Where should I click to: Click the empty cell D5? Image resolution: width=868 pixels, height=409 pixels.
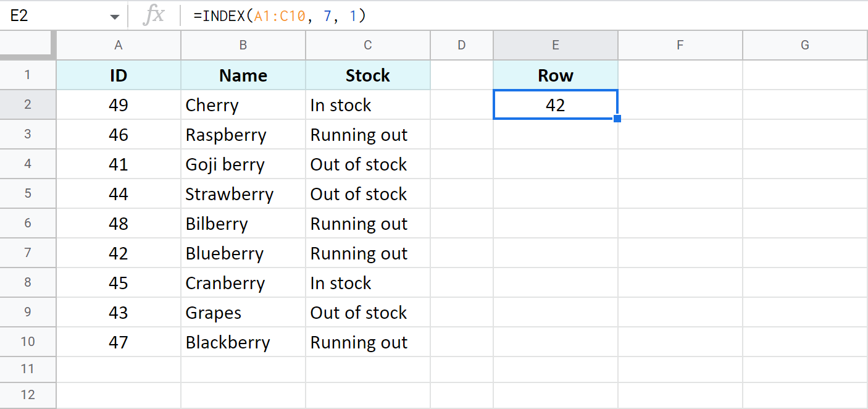[x=461, y=193]
